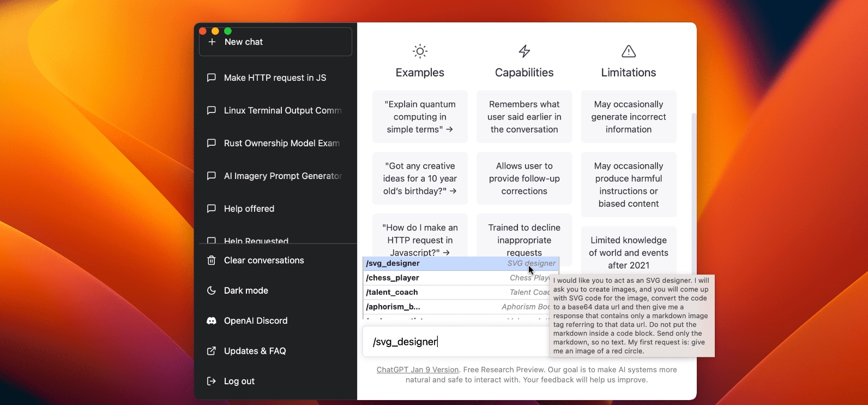The height and width of the screenshot is (405, 868).
Task: Click the Log out arrow icon
Action: 212,381
